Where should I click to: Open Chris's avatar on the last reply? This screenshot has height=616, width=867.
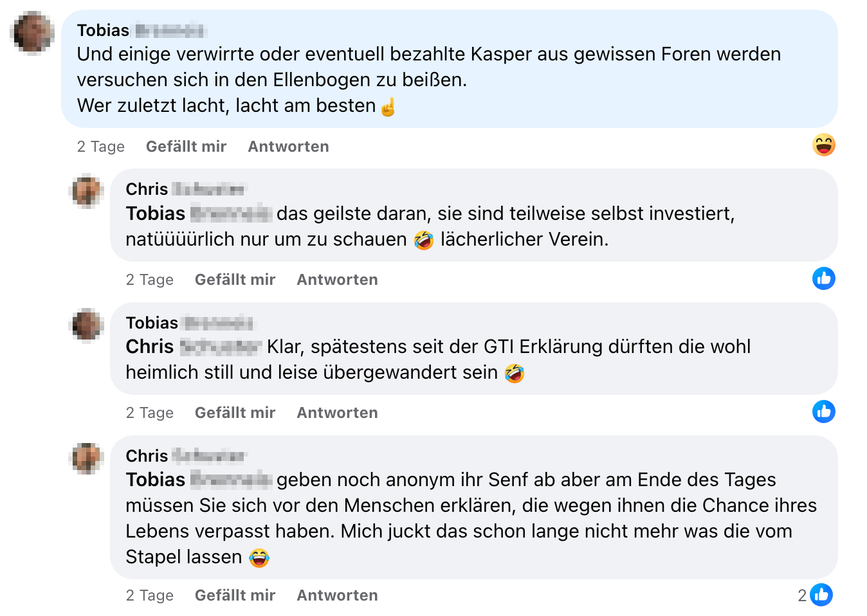[x=87, y=458]
